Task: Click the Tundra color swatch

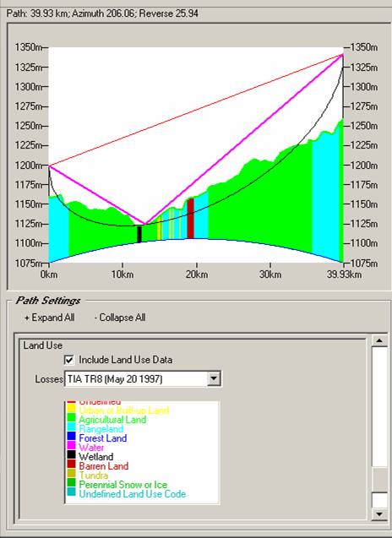Action: coord(71,474)
